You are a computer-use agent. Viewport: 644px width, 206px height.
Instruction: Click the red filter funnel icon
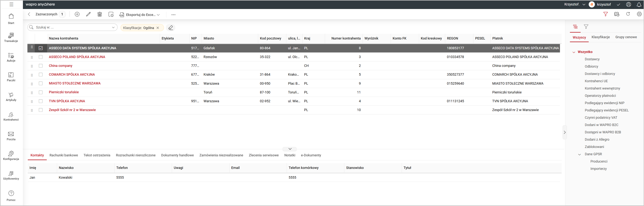605,14
